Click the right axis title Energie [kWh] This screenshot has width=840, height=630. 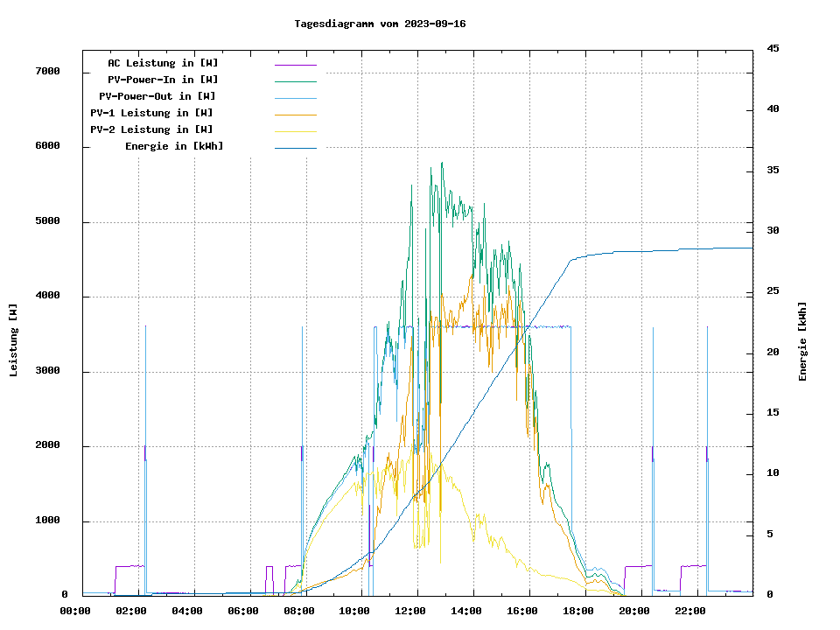(803, 341)
